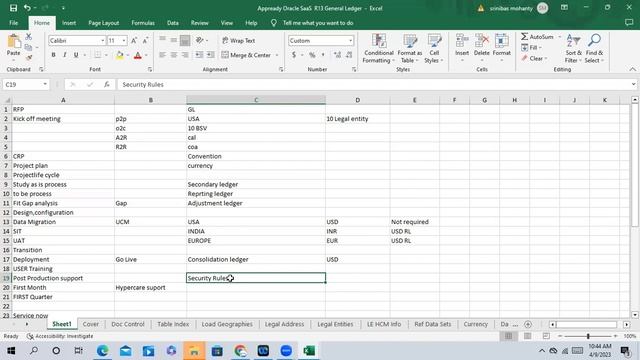Click the Decrease Decimal icon
Screen dimensions: 640x360
(349, 55)
